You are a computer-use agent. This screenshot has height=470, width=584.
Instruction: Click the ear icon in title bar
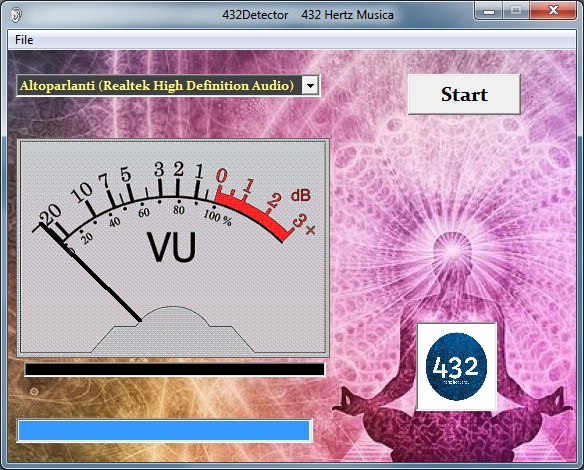(x=16, y=15)
